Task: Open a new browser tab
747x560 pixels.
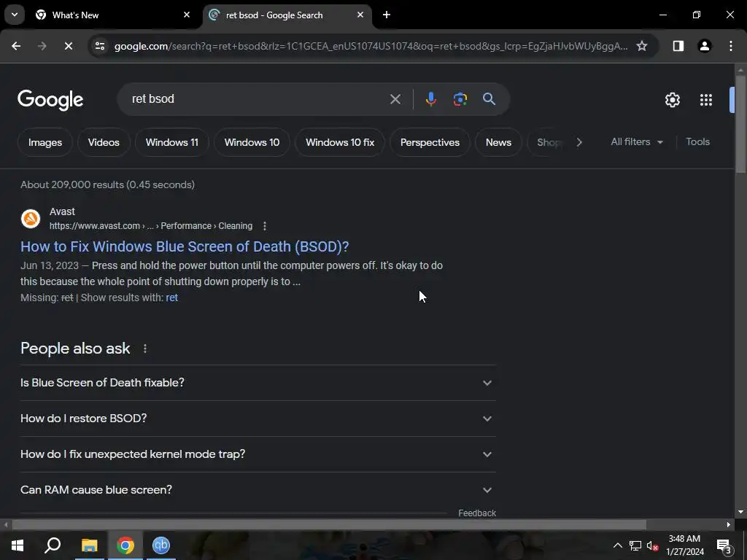Action: [x=387, y=15]
